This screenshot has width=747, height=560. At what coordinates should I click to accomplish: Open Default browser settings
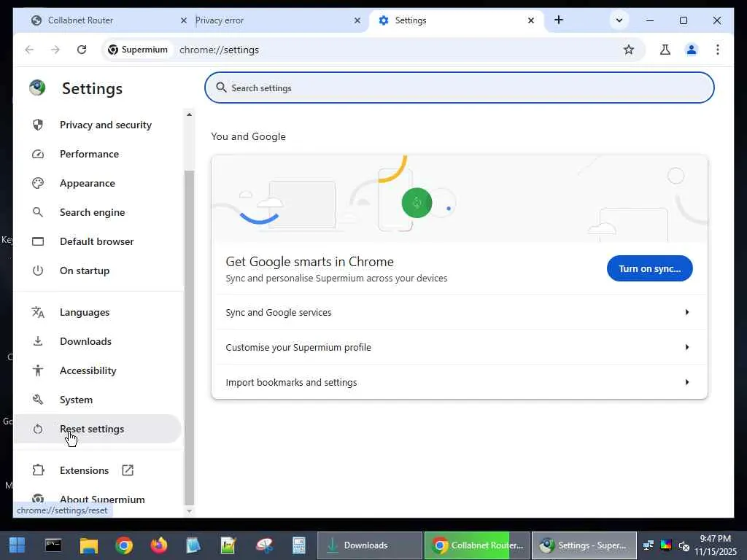pos(98,241)
